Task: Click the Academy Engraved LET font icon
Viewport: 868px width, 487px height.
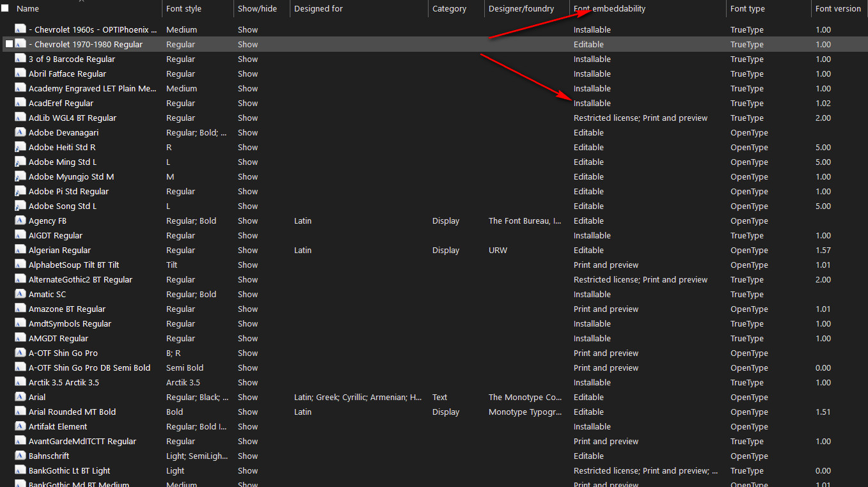Action: [20, 88]
